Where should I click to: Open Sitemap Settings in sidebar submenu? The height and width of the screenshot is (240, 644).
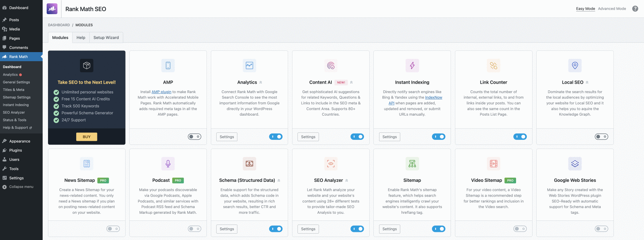16,97
